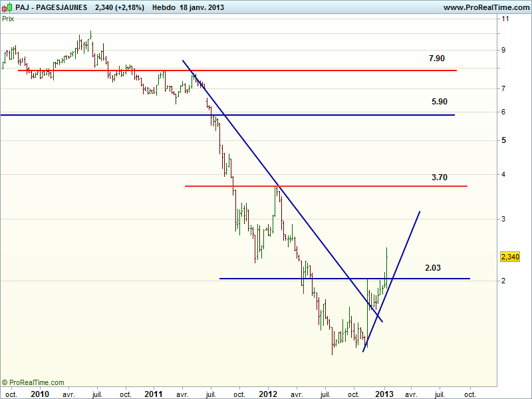Click 2011 on the time axis

154,394
